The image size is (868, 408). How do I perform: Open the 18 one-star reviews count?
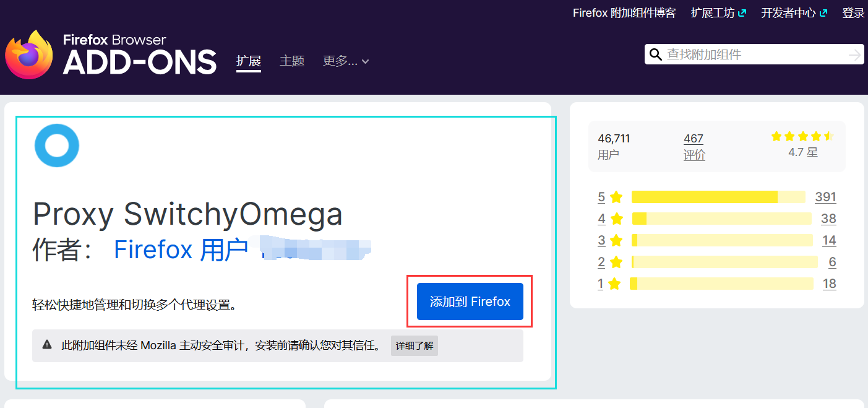click(830, 284)
